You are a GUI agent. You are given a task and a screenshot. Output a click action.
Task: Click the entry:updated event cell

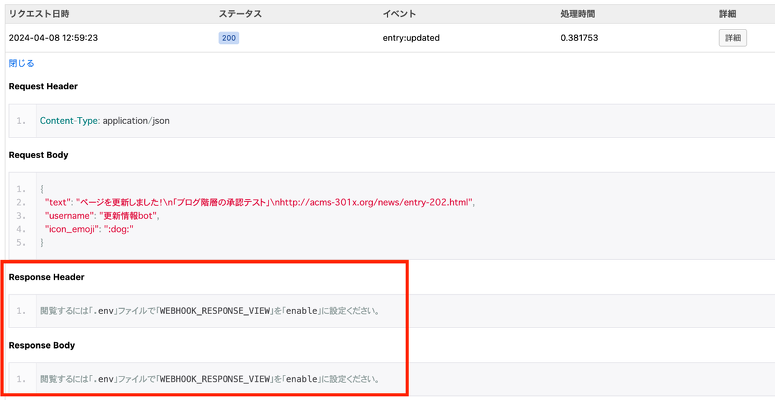point(411,38)
